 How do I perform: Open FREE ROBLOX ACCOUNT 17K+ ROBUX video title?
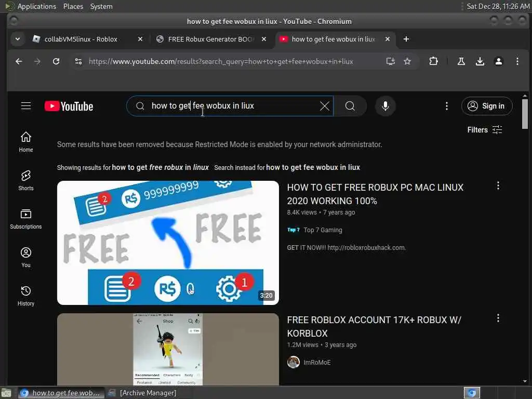374,327
